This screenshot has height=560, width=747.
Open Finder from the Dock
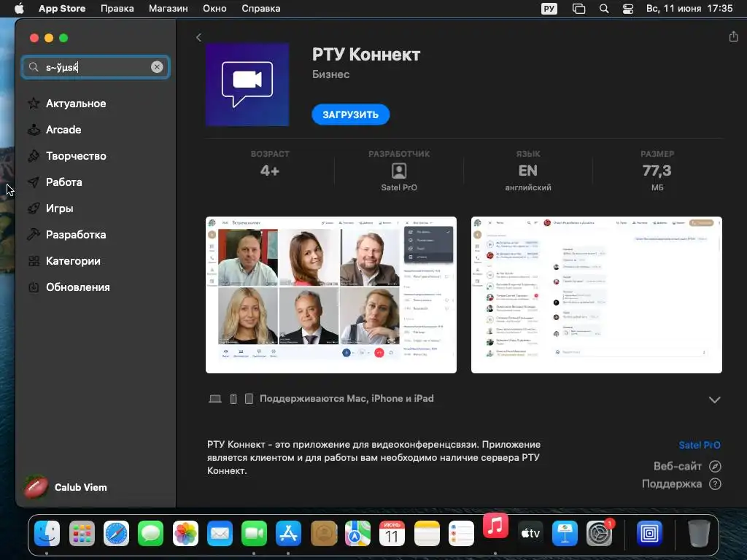47,533
